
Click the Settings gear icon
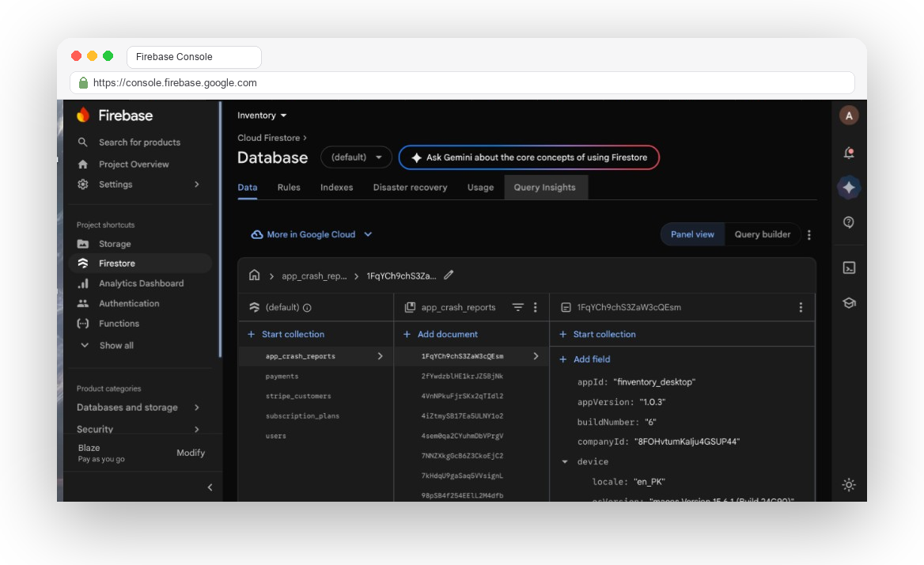(82, 184)
